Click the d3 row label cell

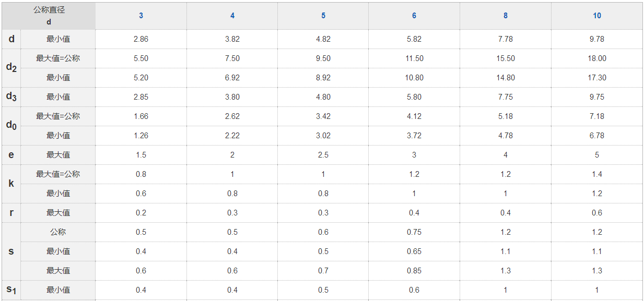[x=11, y=97]
